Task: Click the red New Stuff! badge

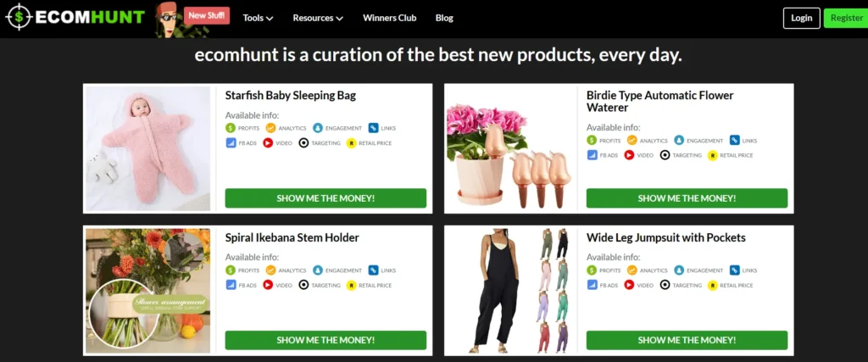Action: point(207,15)
